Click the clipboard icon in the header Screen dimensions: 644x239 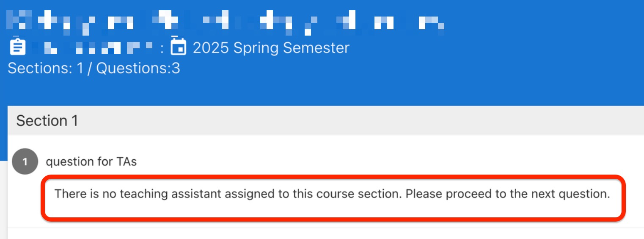pos(17,47)
